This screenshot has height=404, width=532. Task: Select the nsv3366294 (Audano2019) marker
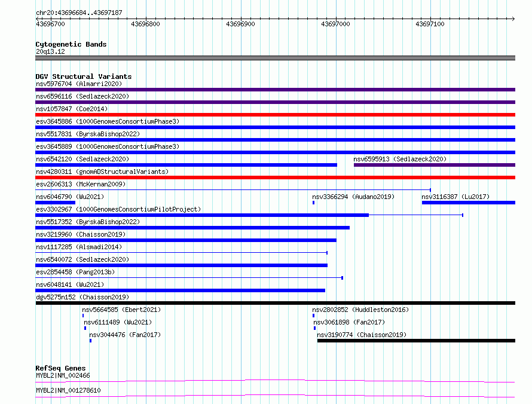click(313, 203)
